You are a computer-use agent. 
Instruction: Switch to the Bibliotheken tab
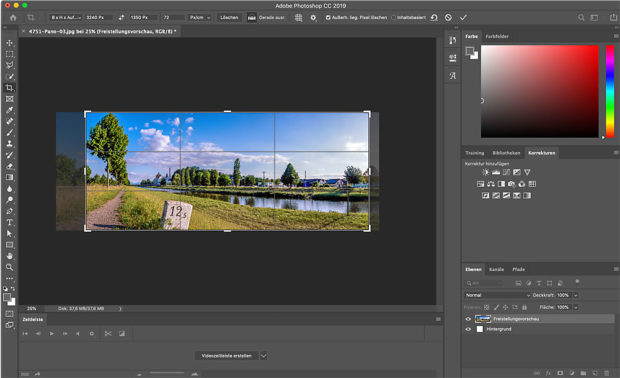506,153
